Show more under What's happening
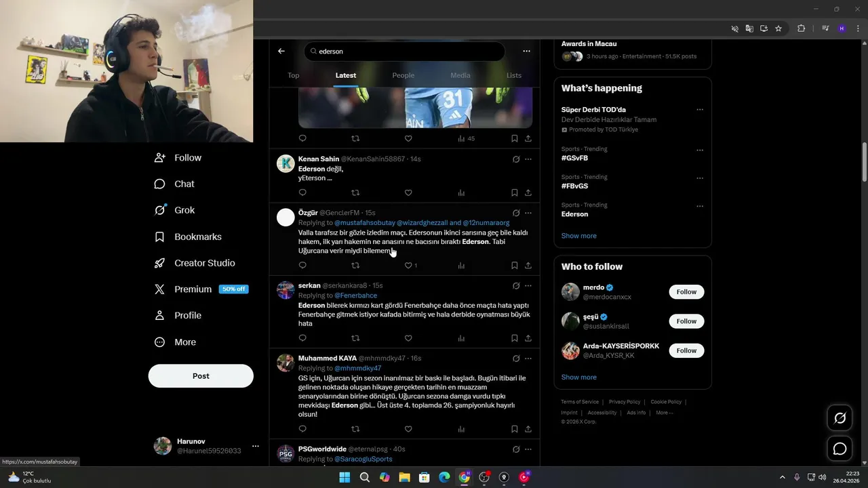Image resolution: width=868 pixels, height=488 pixels. (x=578, y=236)
